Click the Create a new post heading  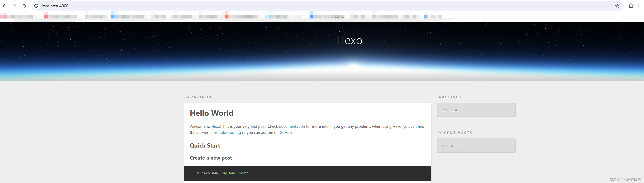click(x=211, y=158)
